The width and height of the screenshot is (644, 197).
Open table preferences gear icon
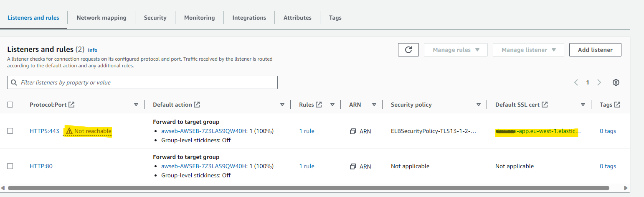coord(616,82)
